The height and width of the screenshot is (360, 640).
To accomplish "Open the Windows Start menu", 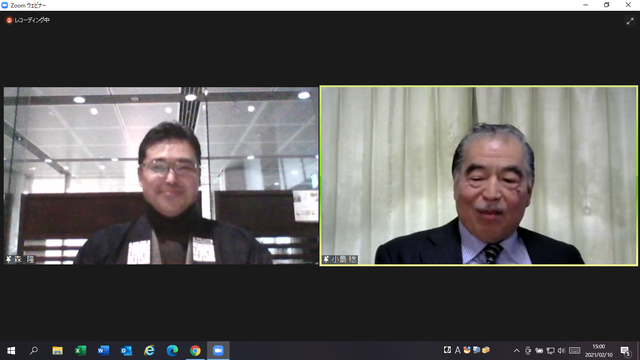I will (x=11, y=351).
